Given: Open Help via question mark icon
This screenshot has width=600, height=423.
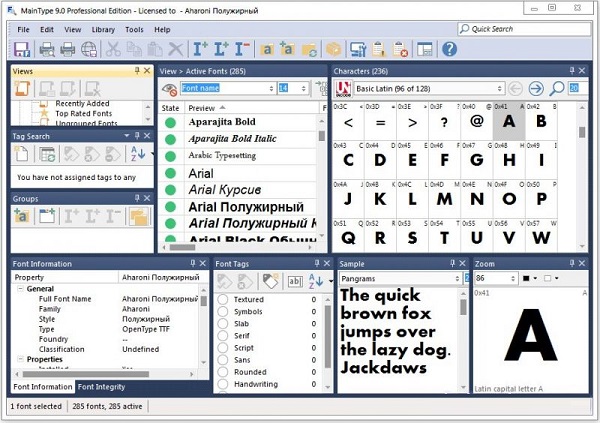Looking at the screenshot, I should pyautogui.click(x=449, y=49).
